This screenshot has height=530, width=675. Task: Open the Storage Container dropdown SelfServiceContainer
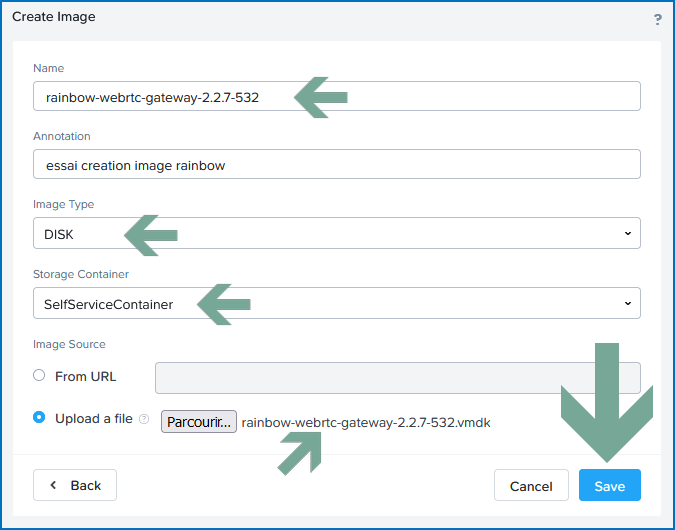(337, 303)
